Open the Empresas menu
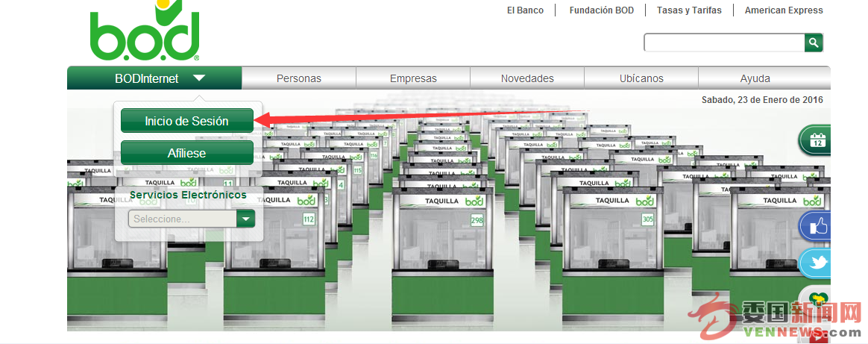 [413, 78]
